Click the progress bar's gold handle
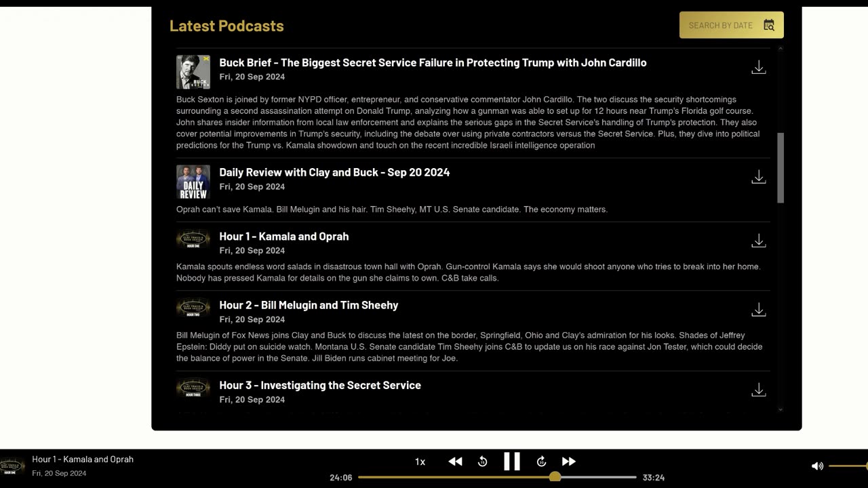 pyautogui.click(x=555, y=477)
